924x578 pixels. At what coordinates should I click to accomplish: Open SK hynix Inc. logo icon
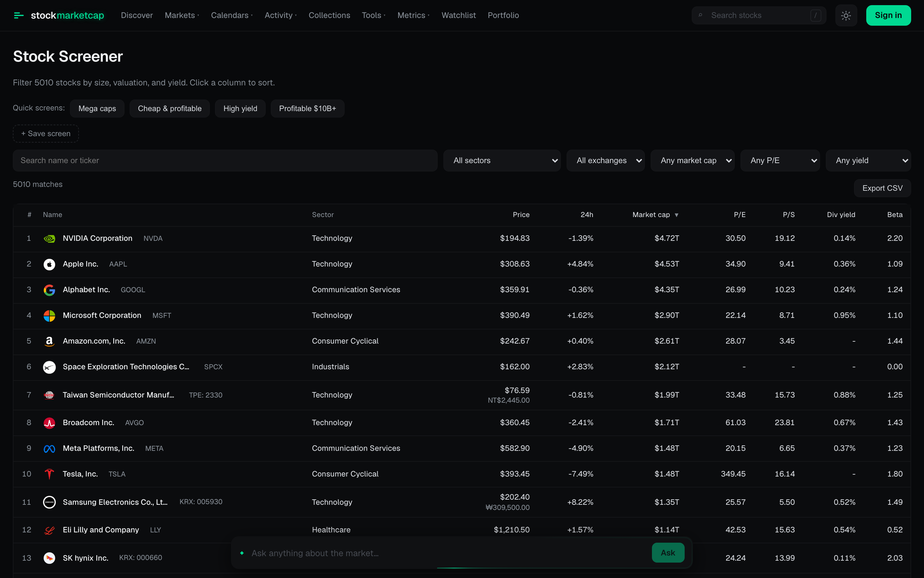coord(49,558)
